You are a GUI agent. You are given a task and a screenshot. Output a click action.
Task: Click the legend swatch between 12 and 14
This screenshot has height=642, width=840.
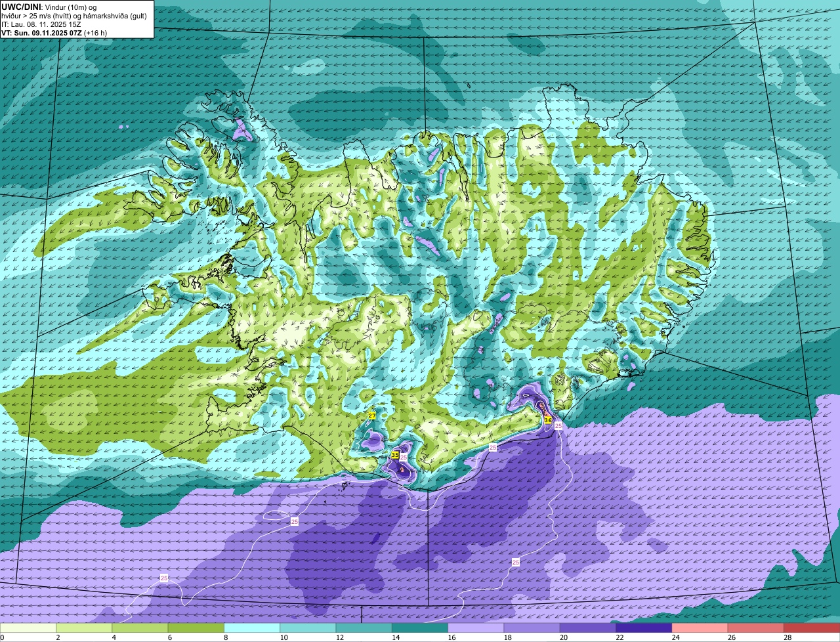click(x=364, y=628)
